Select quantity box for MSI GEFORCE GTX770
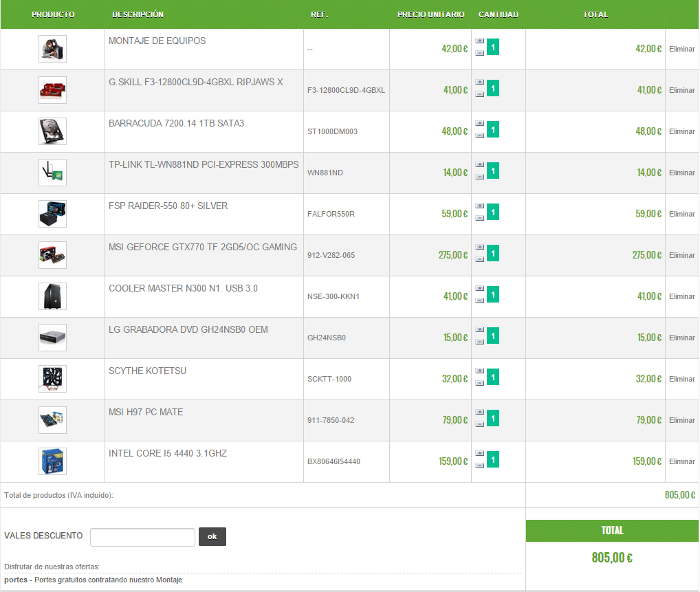This screenshot has height=592, width=700. coord(493,254)
